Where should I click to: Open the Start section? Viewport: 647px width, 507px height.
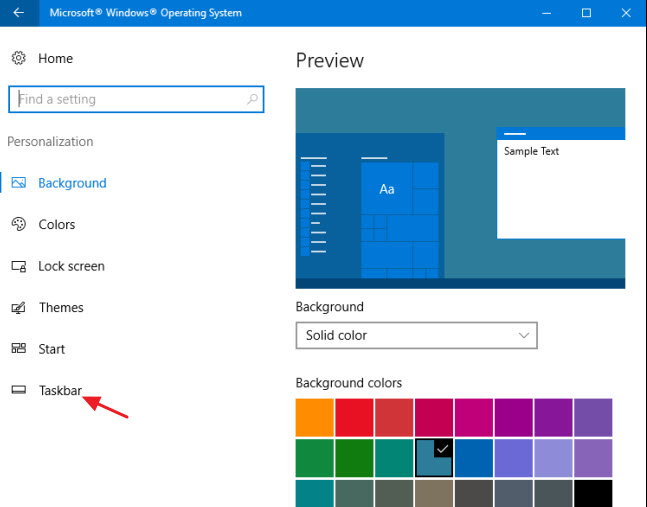[x=52, y=349]
